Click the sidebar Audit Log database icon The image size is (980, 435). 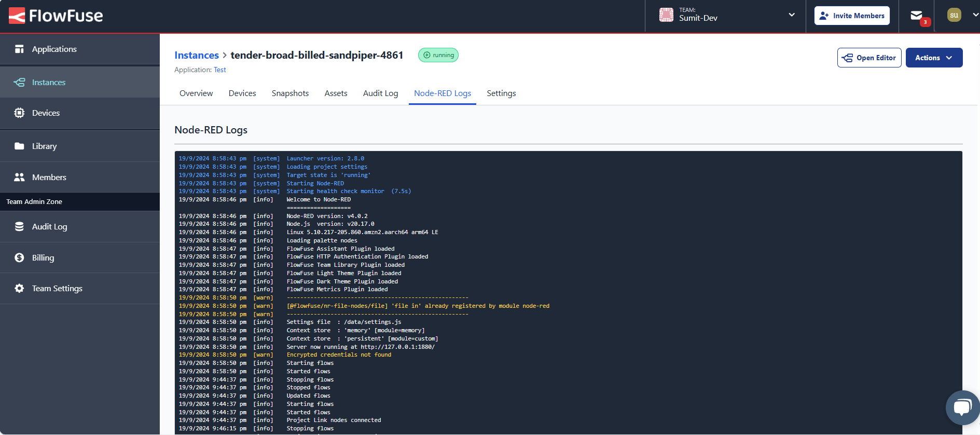click(x=19, y=227)
